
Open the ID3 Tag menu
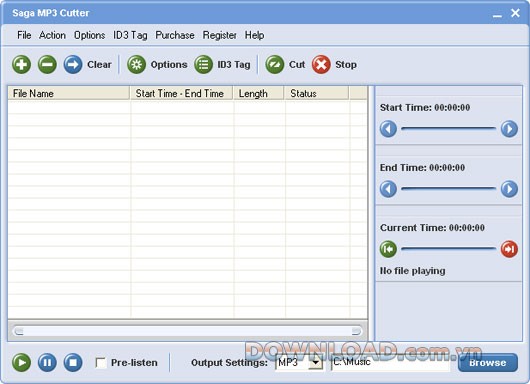click(130, 35)
